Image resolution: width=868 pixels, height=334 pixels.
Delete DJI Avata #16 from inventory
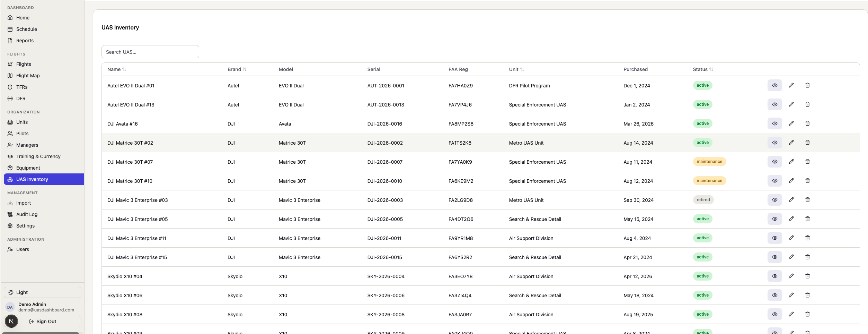pos(807,123)
